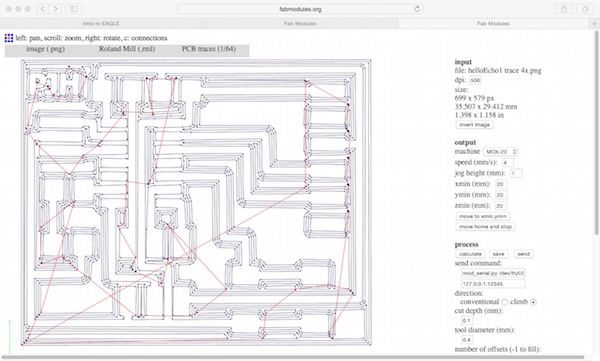This screenshot has height=361, width=600.
Task: Edit the ymin (mm) field
Action: (x=501, y=195)
